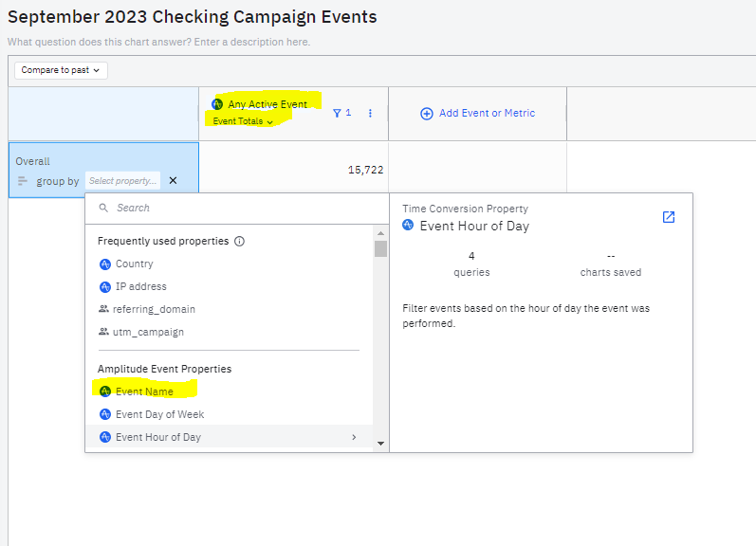Screen dimensions: 756x546
Task: Expand the Event Hour of Day submenu chevron
Action: (354, 437)
